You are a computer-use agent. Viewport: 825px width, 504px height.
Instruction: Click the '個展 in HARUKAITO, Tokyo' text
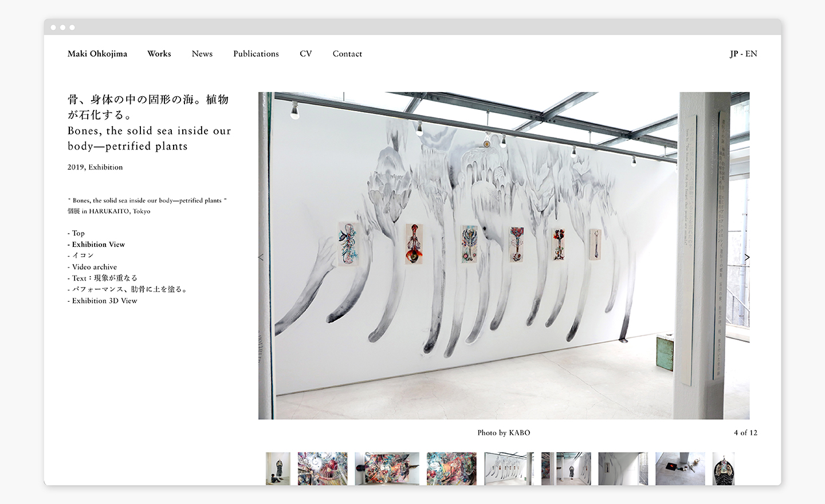coord(109,211)
